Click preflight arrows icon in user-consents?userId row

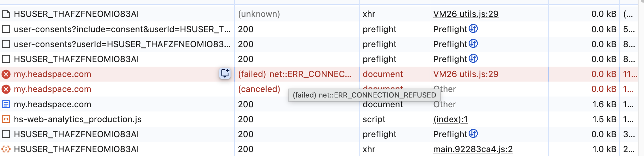pyautogui.click(x=473, y=44)
